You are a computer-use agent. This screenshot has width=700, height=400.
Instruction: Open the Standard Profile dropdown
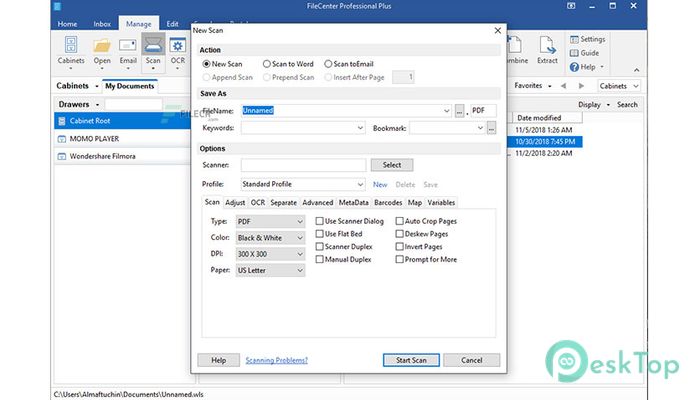click(x=360, y=184)
